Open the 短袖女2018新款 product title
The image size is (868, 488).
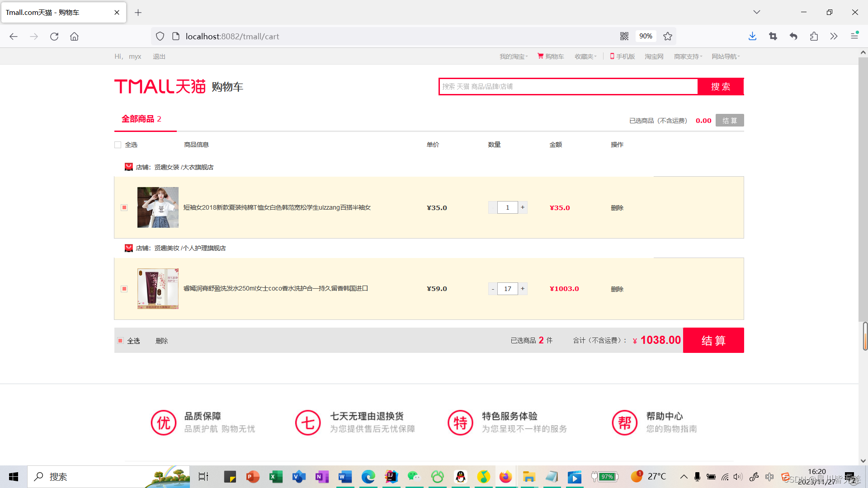(x=277, y=207)
